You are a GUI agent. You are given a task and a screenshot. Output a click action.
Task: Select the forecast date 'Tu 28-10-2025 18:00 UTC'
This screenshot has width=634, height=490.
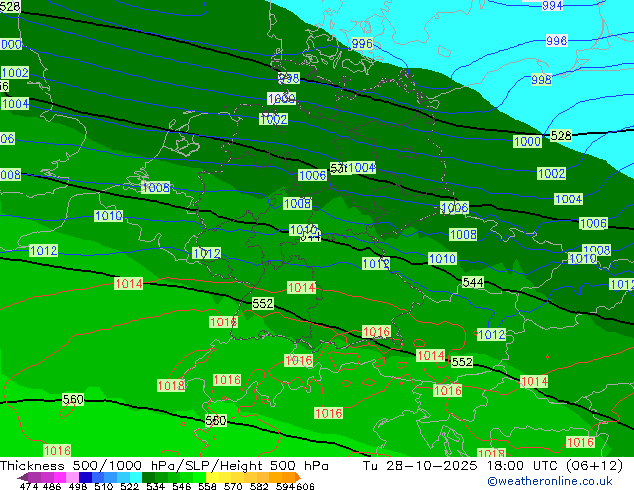(x=460, y=466)
